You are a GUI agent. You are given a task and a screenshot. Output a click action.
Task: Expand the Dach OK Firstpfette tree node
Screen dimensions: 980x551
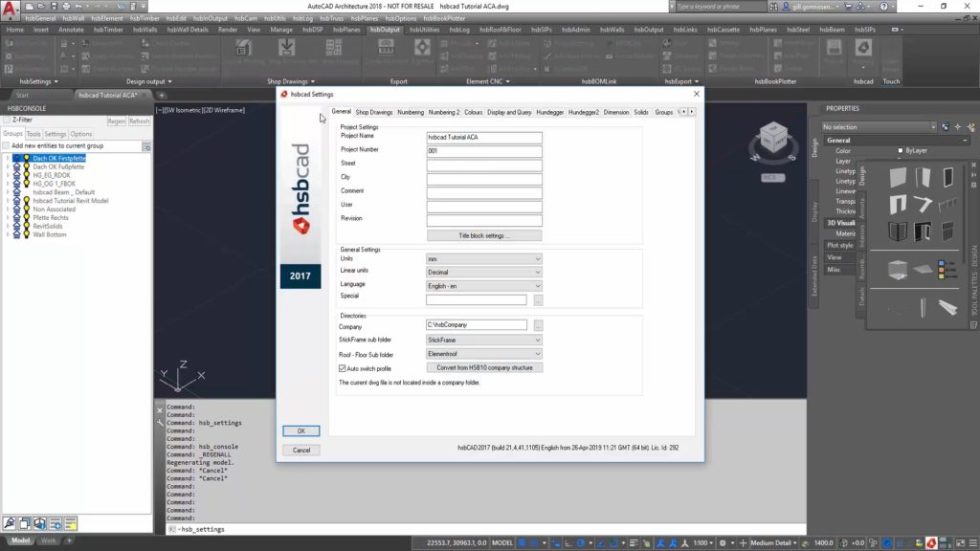pyautogui.click(x=8, y=159)
